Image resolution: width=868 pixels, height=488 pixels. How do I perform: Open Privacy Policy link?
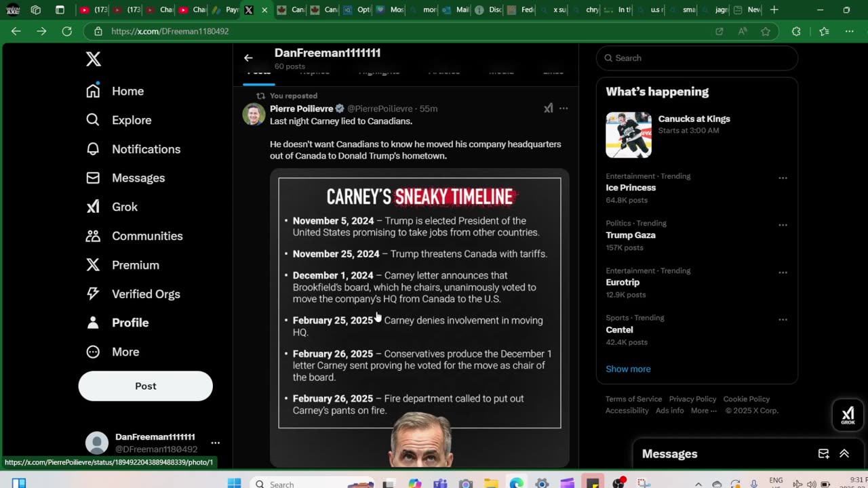click(692, 399)
